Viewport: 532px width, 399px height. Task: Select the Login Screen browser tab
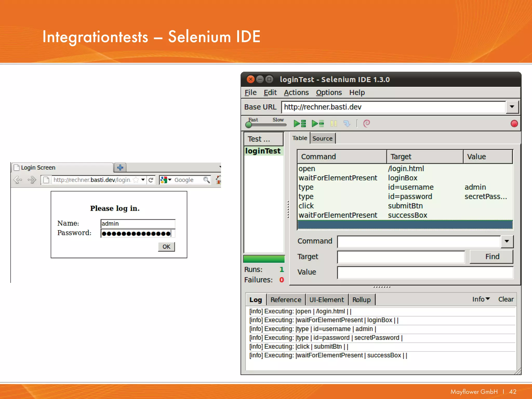coord(62,168)
